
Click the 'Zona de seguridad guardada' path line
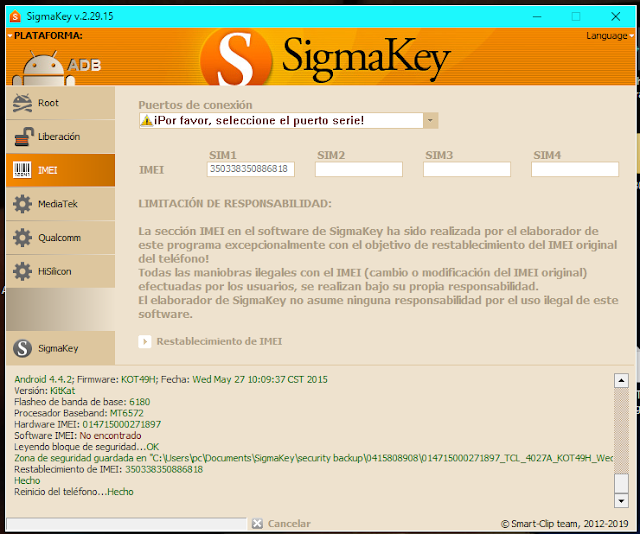313,458
